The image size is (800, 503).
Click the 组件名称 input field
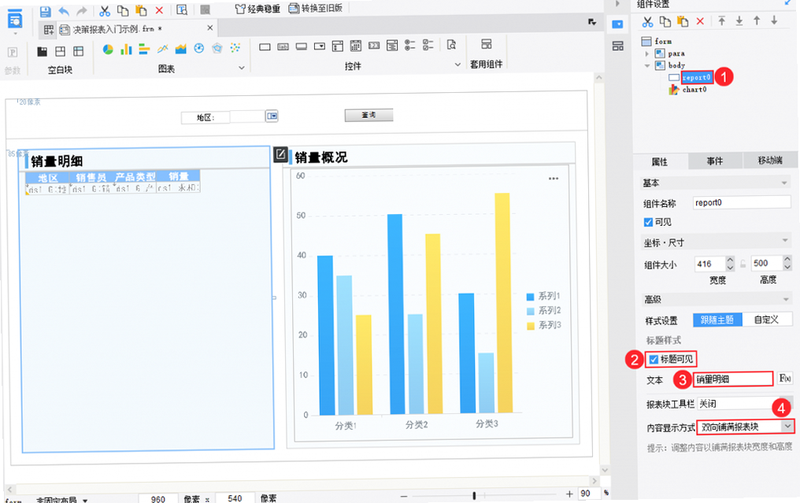[x=741, y=203]
